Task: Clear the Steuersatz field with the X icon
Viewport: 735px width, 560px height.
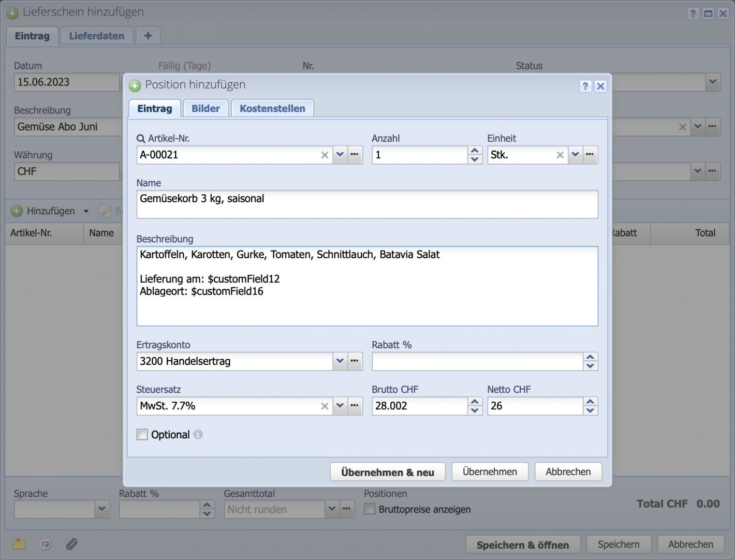Action: [x=325, y=406]
